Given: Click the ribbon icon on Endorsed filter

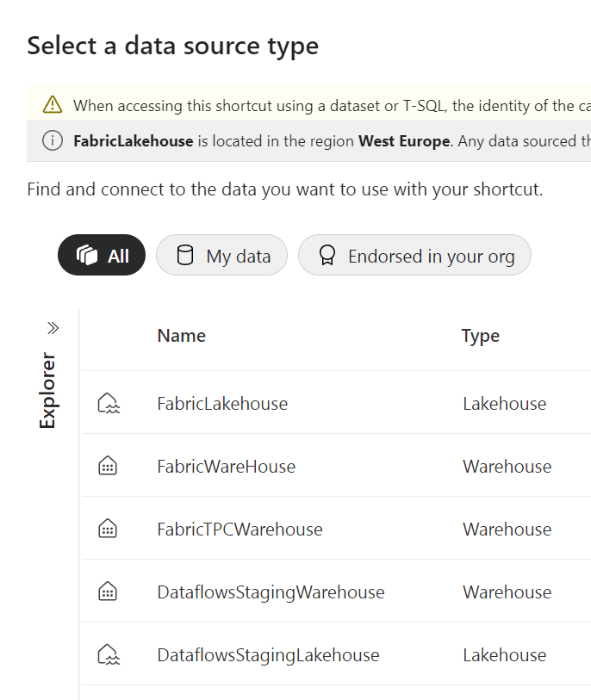Looking at the screenshot, I should coord(327,256).
